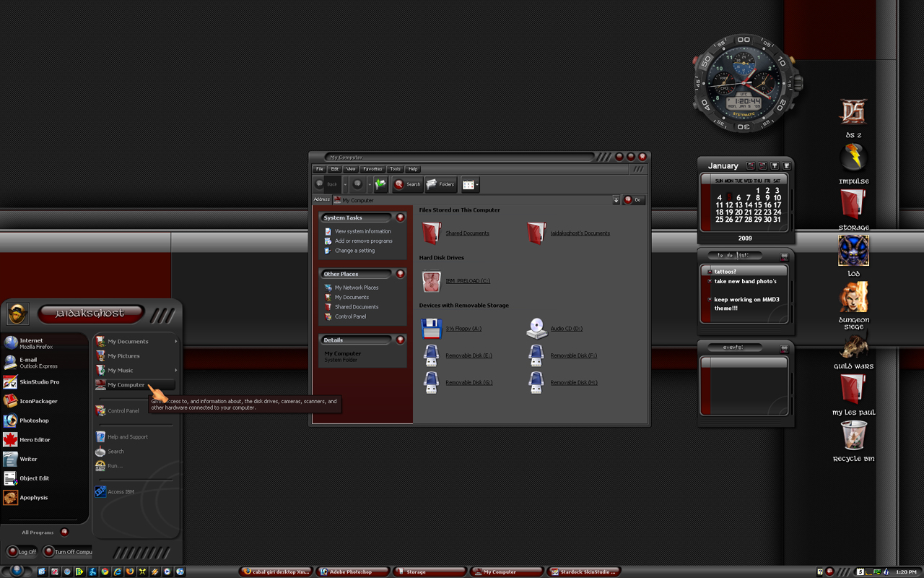Open Search in My Computer toolbar
The width and height of the screenshot is (924, 578).
pyautogui.click(x=408, y=184)
